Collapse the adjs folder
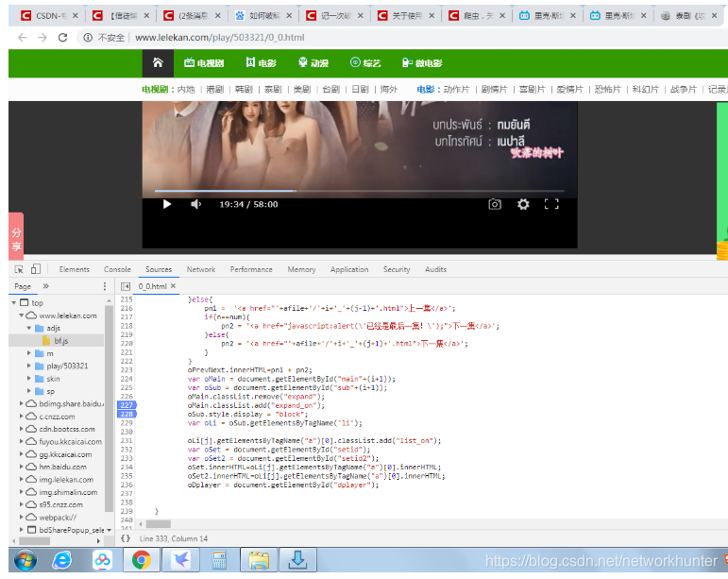Screen dimensions: 728x579 pyautogui.click(x=28, y=328)
